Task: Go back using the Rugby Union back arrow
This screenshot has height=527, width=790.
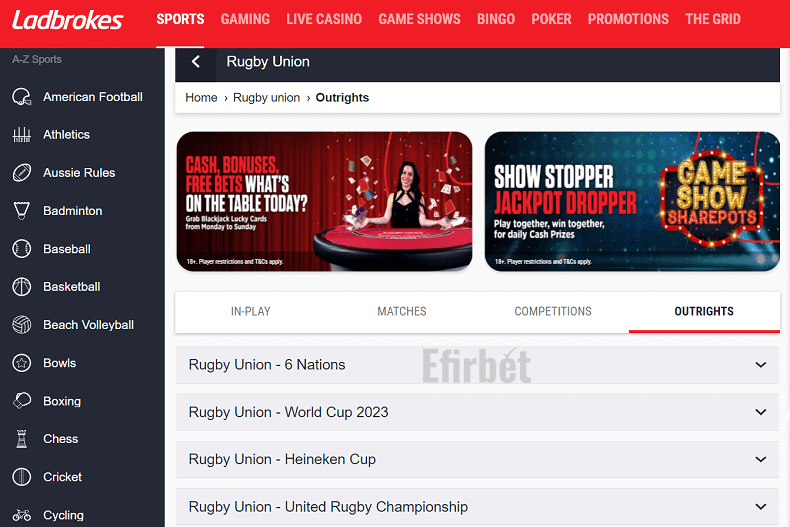Action: pos(195,61)
